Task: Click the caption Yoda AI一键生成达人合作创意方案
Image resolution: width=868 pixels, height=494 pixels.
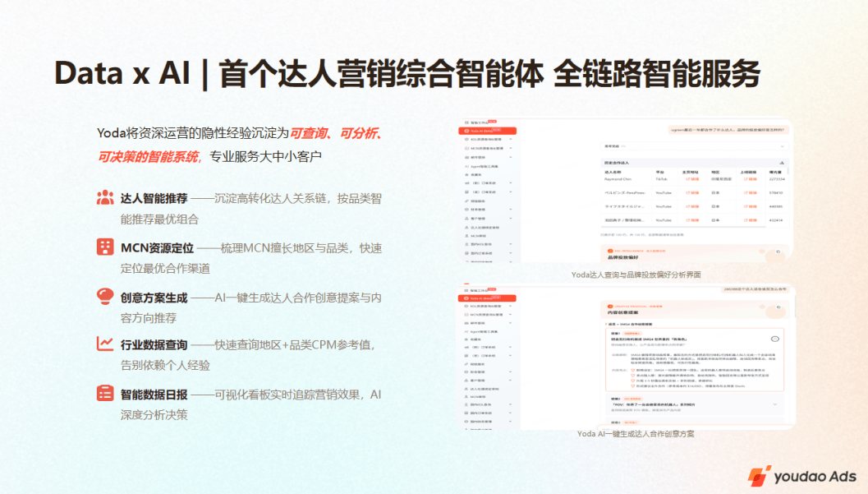Action: tap(636, 434)
